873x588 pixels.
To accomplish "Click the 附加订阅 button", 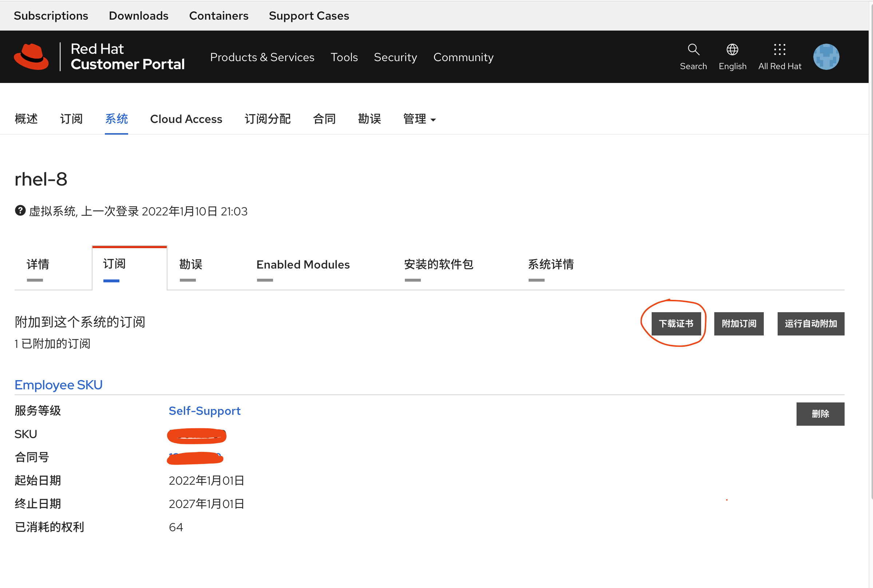I will tap(738, 323).
